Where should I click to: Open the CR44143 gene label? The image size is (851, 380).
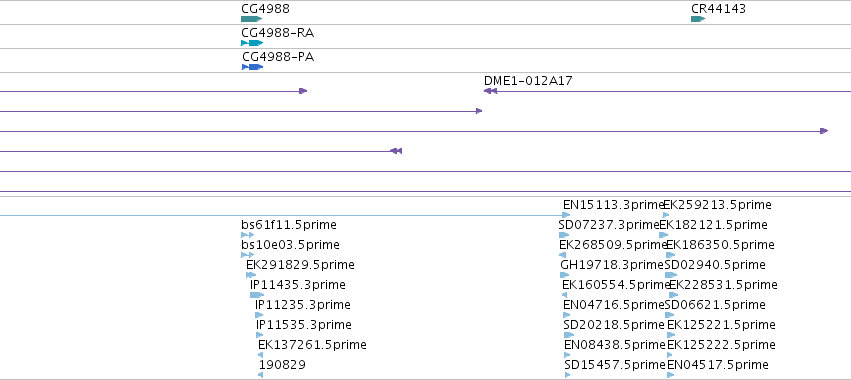point(718,9)
